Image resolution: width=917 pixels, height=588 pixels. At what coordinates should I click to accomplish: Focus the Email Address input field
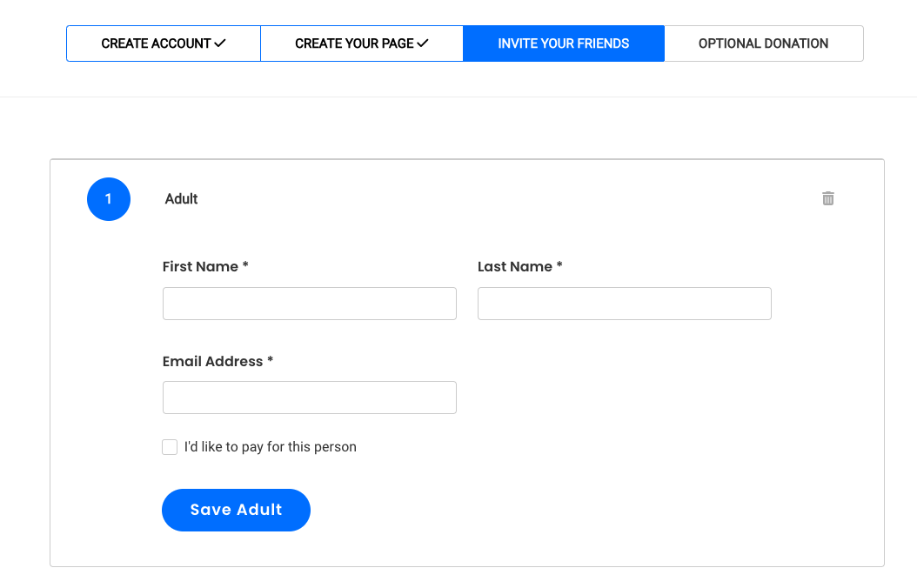(x=309, y=398)
